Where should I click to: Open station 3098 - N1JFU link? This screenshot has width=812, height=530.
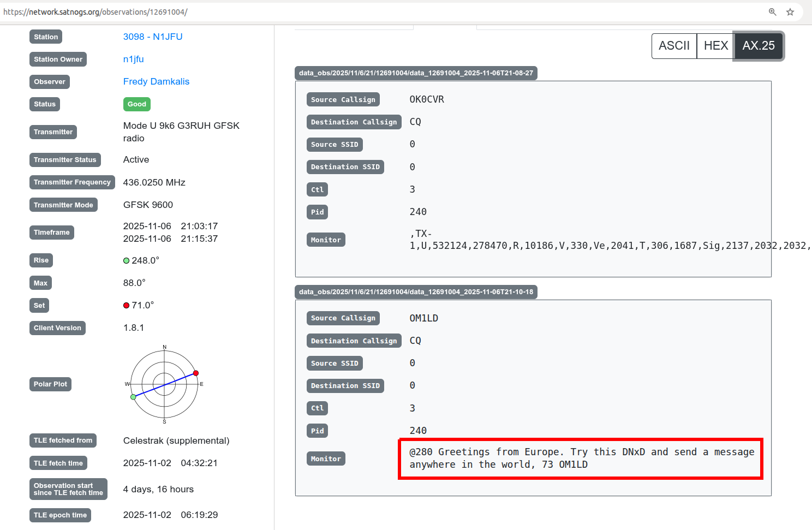pos(153,37)
